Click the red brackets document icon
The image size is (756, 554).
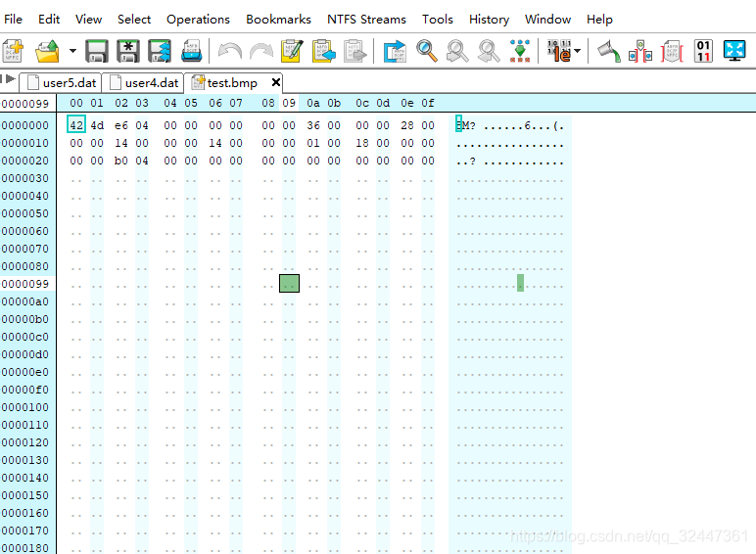(x=672, y=51)
